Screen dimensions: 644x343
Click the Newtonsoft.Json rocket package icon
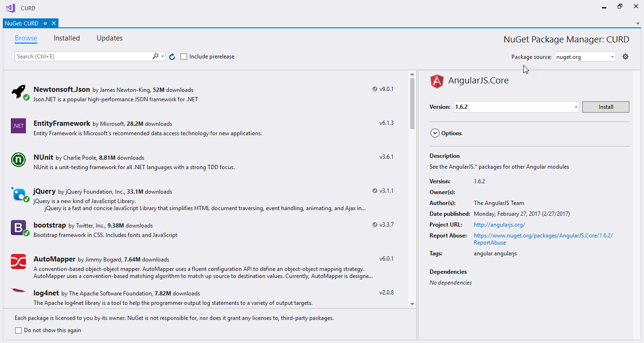click(x=19, y=92)
